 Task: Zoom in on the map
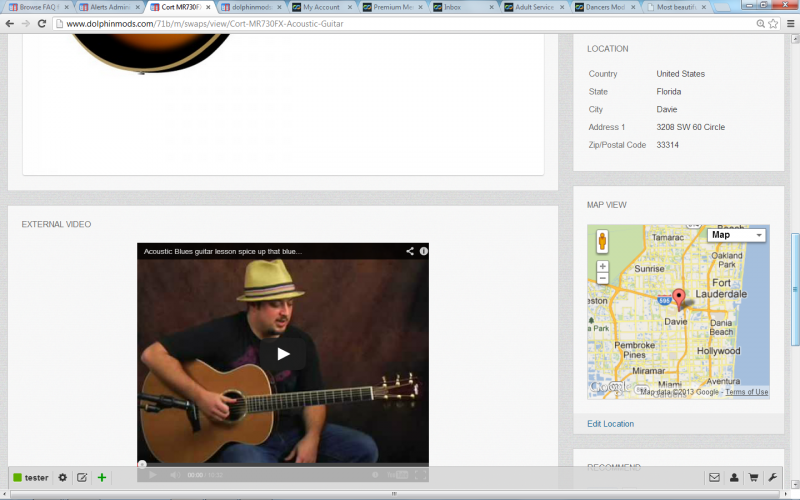[603, 266]
